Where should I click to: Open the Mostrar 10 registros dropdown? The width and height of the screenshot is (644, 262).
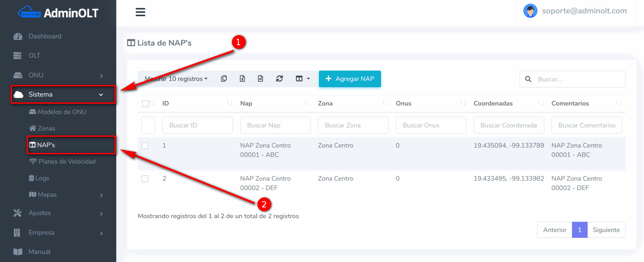pos(176,79)
